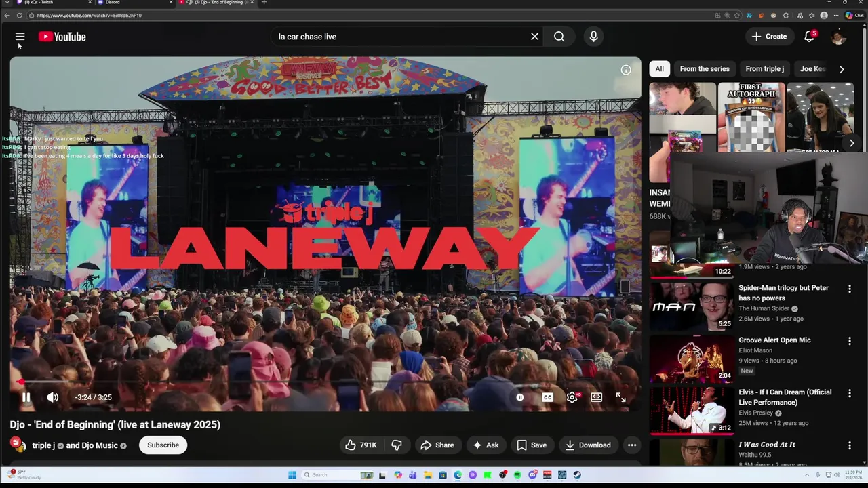Toggle the autoplay switch
The image size is (868, 488).
(x=520, y=397)
